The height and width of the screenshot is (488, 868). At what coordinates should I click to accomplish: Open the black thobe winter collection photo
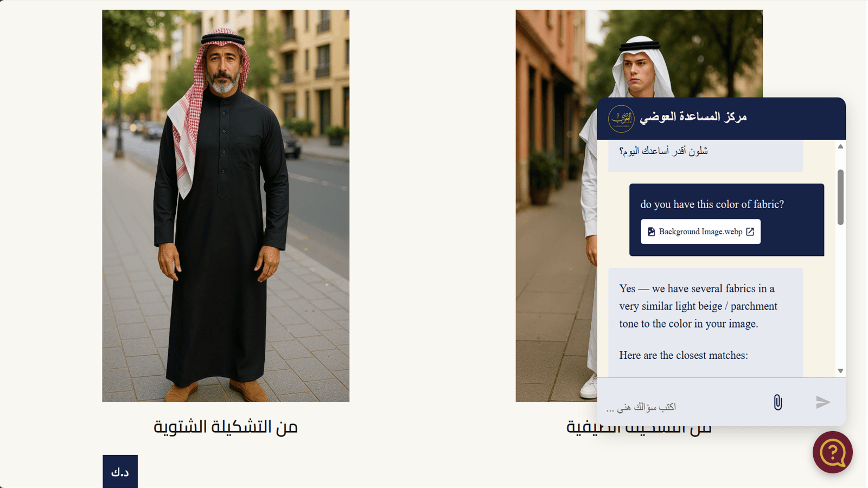click(226, 206)
